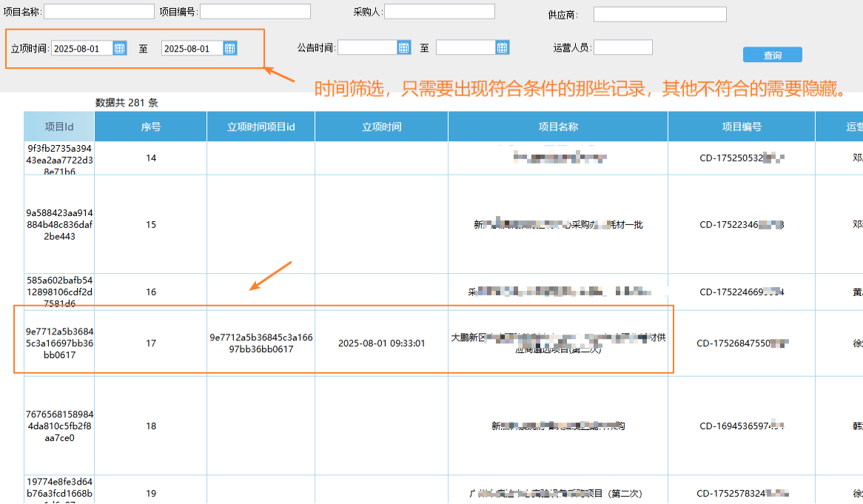
Task: Click the 序号 column header
Action: (x=151, y=127)
